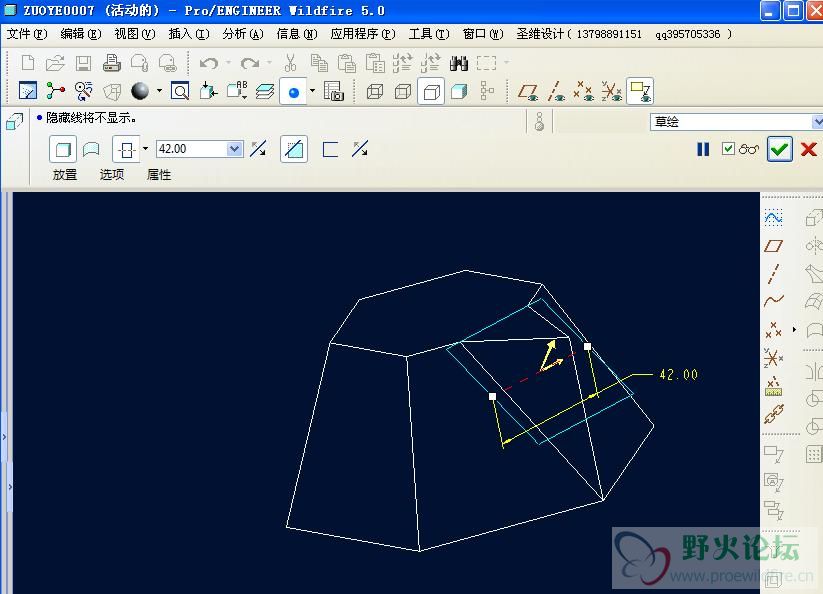Image resolution: width=823 pixels, height=594 pixels.
Task: Redo the last action
Action: coord(250,63)
